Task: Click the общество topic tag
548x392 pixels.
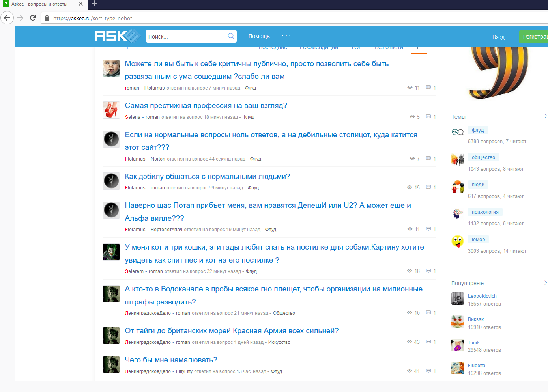Action: (x=483, y=157)
